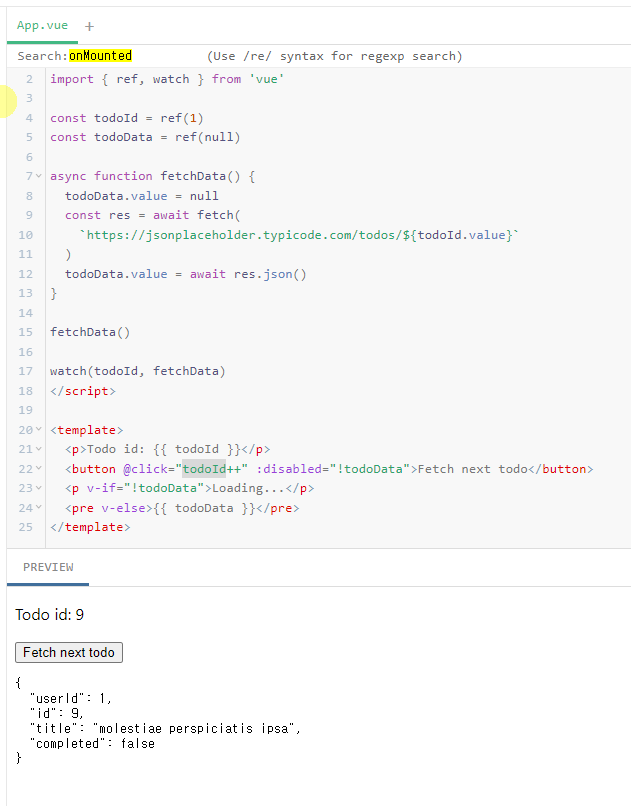Place cursor on watch(todoId, fetchData) line
The width and height of the screenshot is (631, 806).
[138, 371]
